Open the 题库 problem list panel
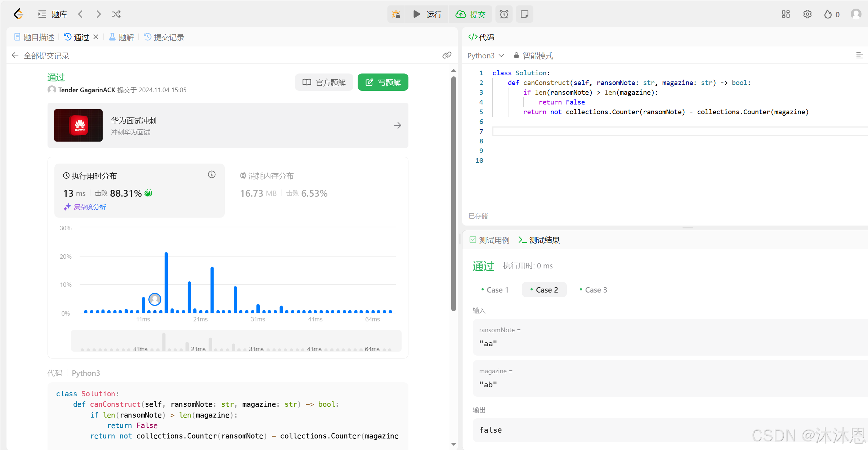 53,14
